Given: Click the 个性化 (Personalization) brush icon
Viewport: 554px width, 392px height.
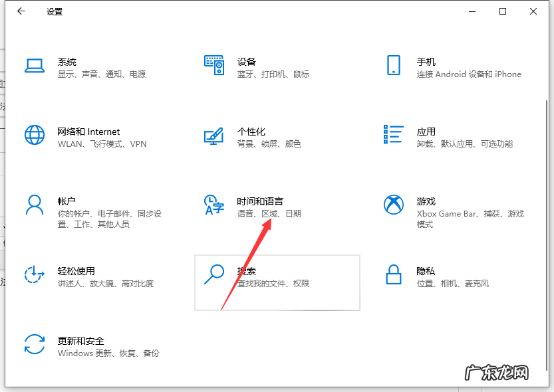Looking at the screenshot, I should [x=214, y=136].
